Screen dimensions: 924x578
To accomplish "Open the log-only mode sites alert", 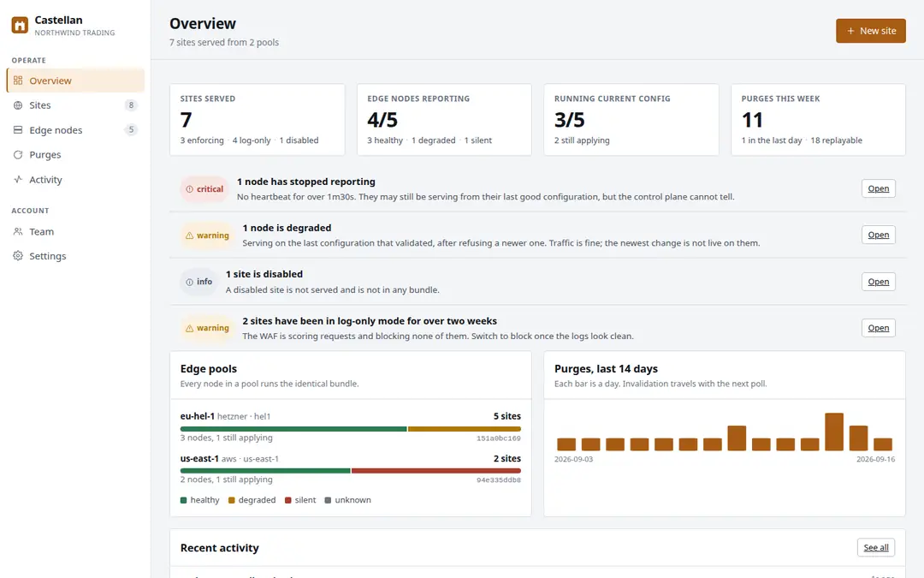I will pos(878,328).
